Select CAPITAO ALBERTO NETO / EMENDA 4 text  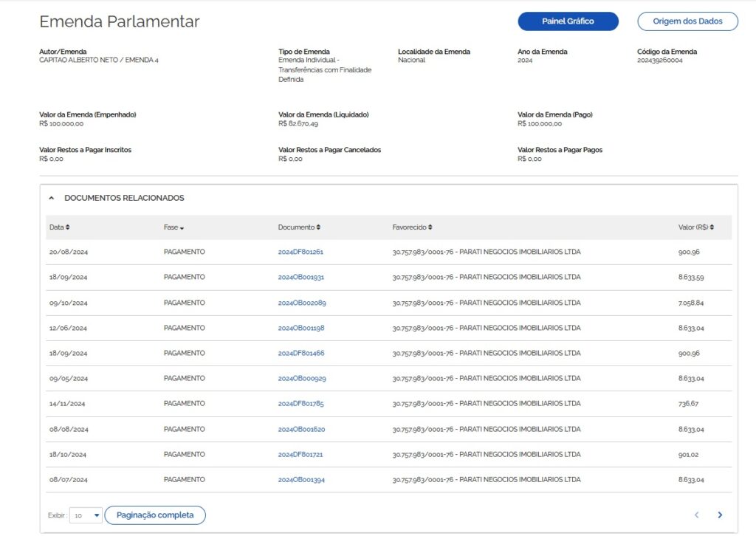click(x=99, y=60)
